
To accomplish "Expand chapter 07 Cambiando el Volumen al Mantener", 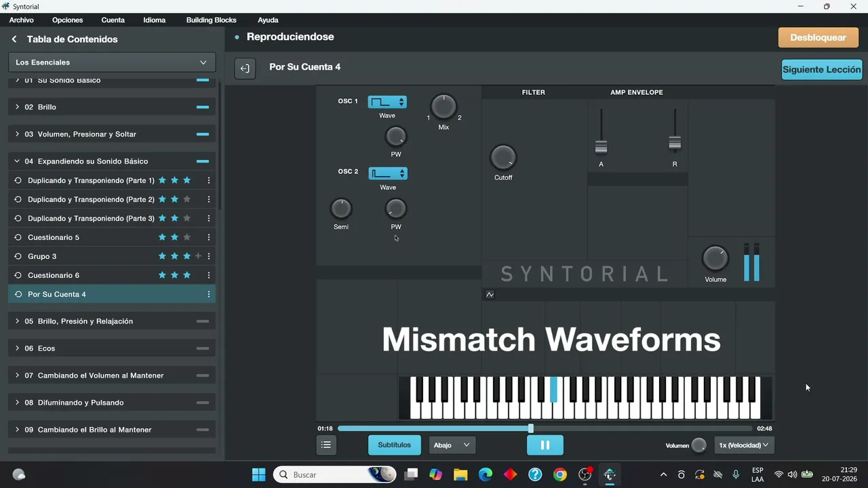I will (112, 375).
